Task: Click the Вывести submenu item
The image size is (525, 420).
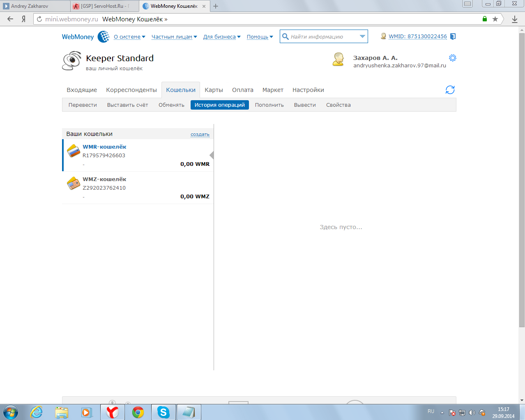Action: tap(305, 105)
